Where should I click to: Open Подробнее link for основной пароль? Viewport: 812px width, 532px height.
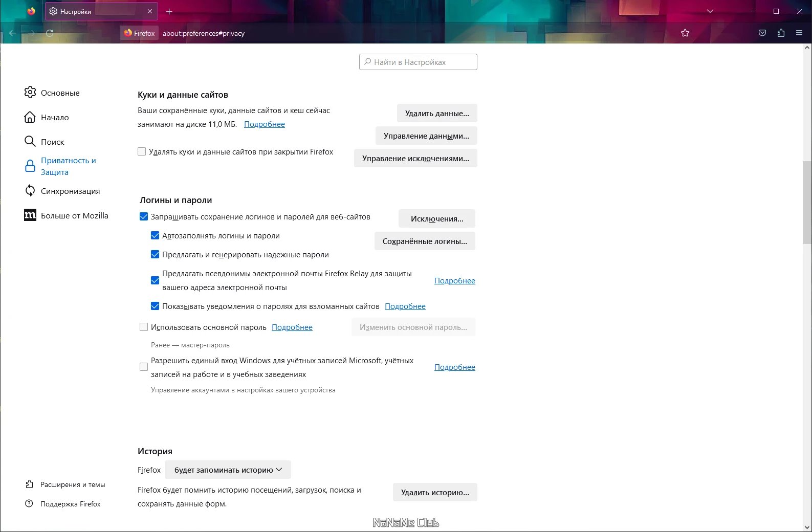click(x=292, y=327)
